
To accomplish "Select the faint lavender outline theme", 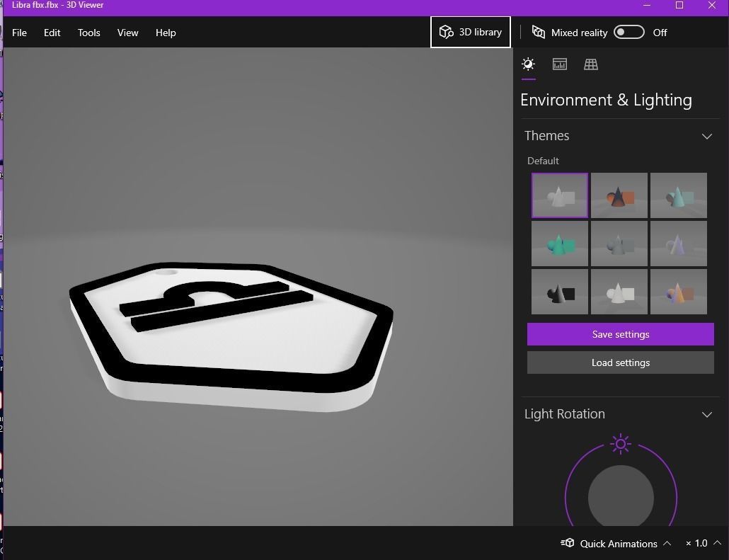I will 679,244.
